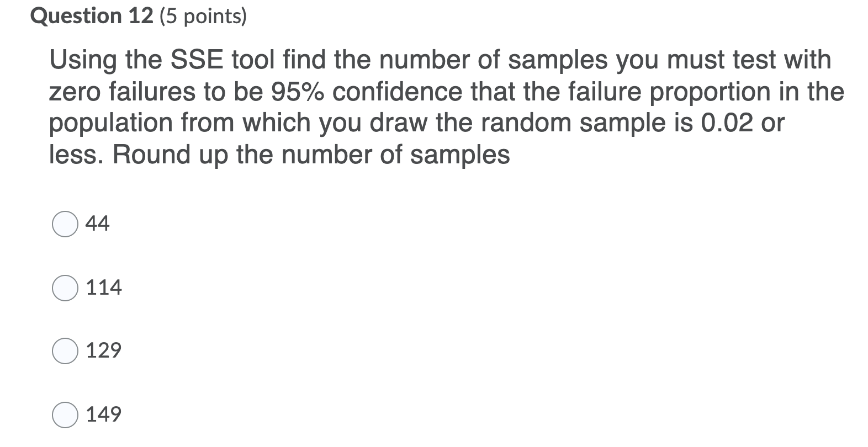868x447 pixels.
Task: Click the label text 129
Action: pyautogui.click(x=104, y=349)
